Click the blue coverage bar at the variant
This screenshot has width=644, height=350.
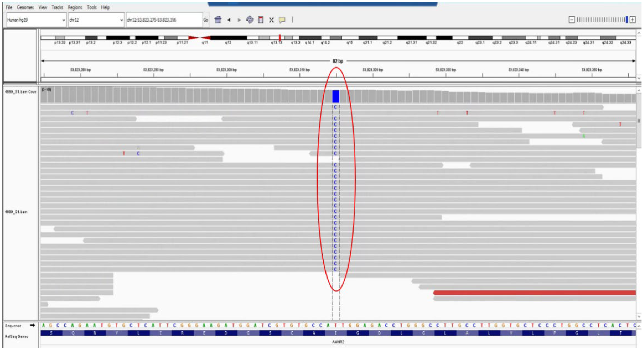click(336, 96)
